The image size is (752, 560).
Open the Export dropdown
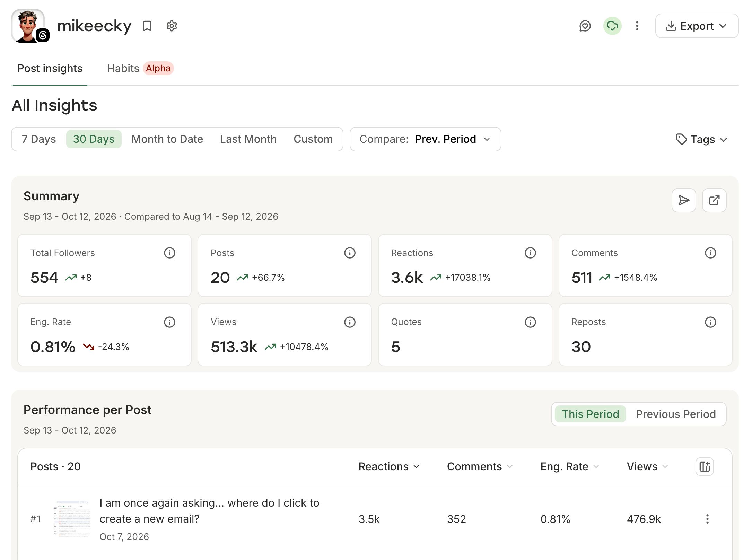point(697,26)
